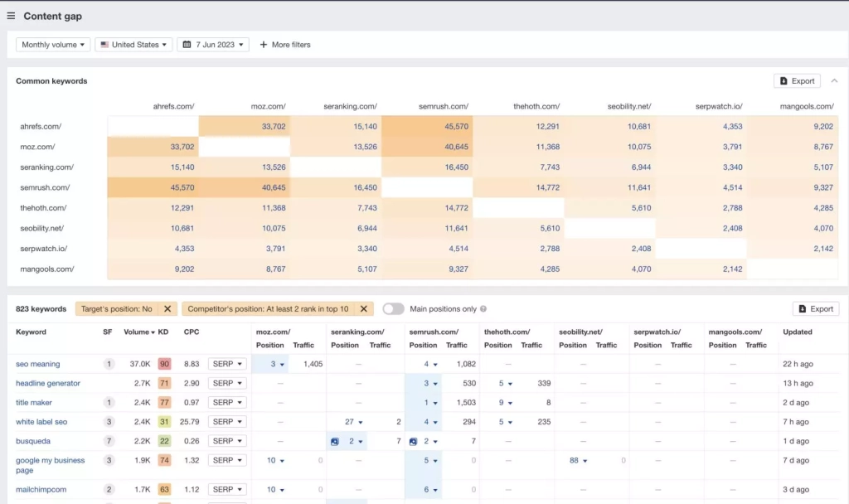Click the Updated column header

[797, 332]
